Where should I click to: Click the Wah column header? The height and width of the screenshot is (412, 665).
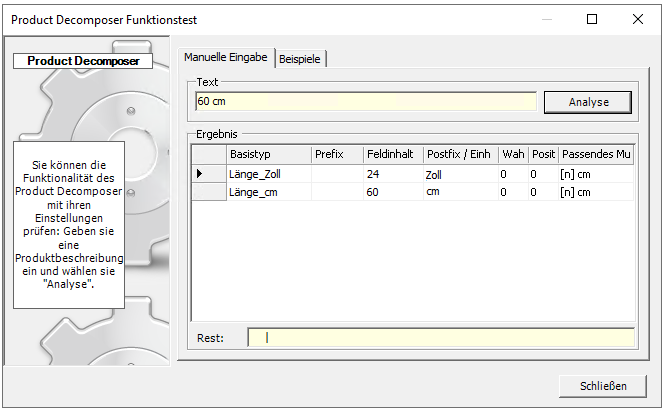[514, 154]
